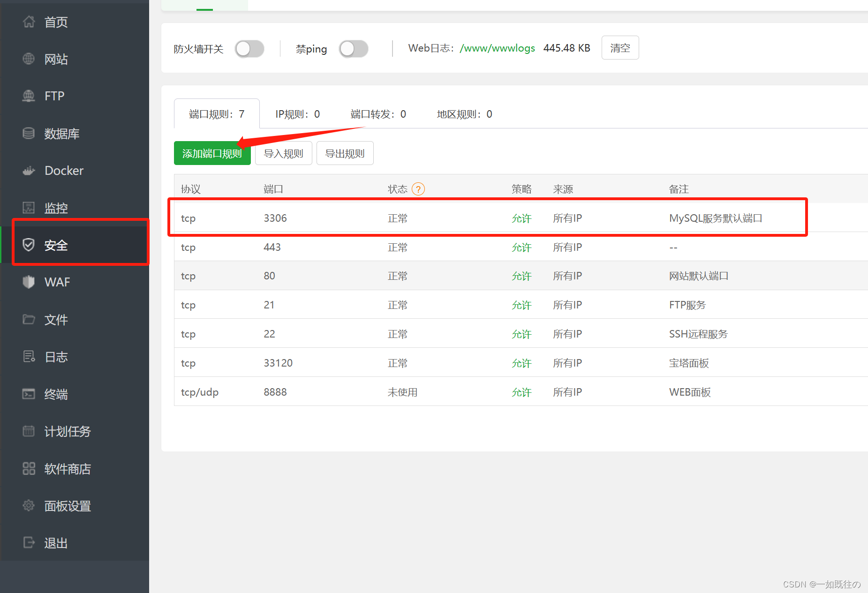
Task: Switch to the 地区规则 tab
Action: [465, 114]
